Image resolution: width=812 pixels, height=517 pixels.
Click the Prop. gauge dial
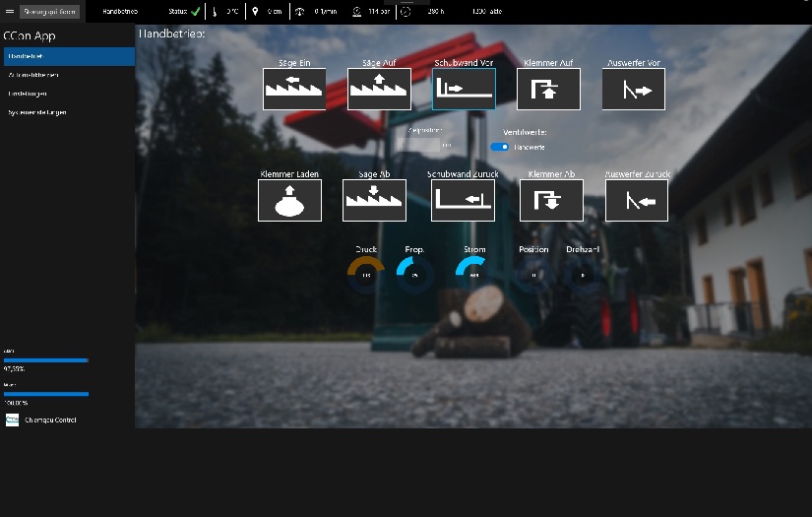(414, 275)
